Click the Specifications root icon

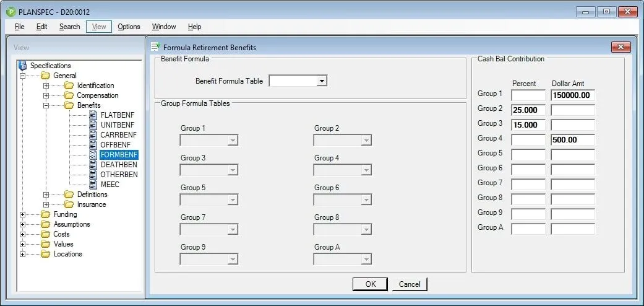[x=23, y=66]
